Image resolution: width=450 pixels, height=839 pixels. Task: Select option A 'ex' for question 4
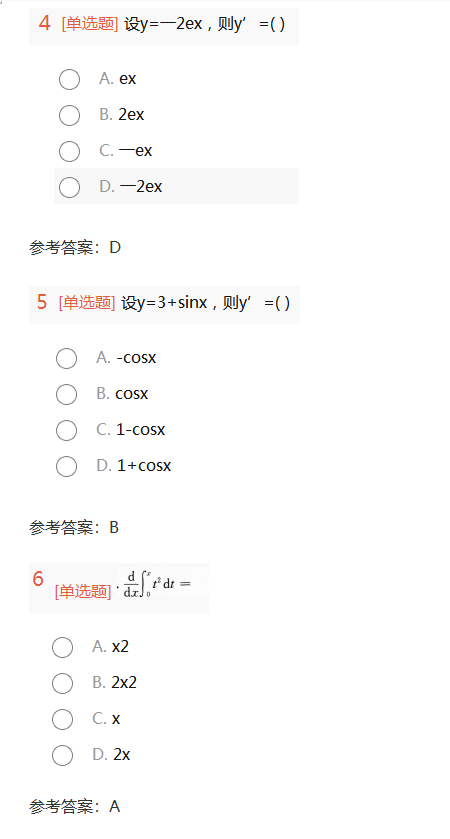coord(70,79)
